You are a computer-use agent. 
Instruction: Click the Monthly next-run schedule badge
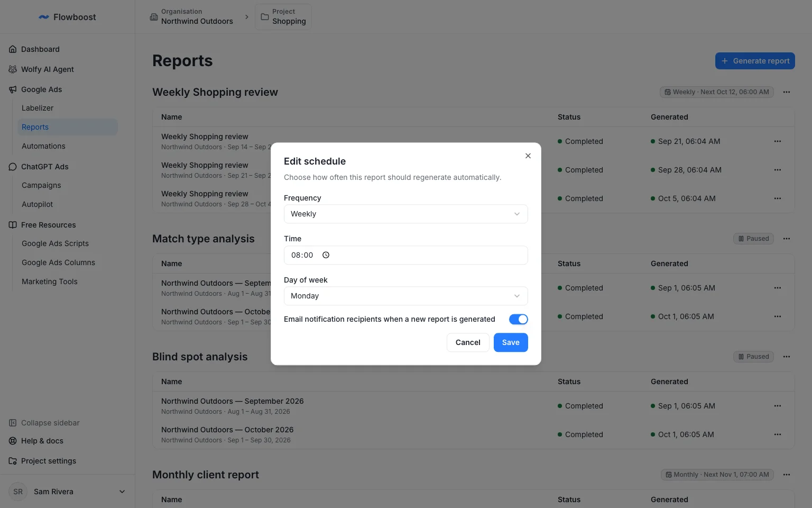[x=717, y=475]
